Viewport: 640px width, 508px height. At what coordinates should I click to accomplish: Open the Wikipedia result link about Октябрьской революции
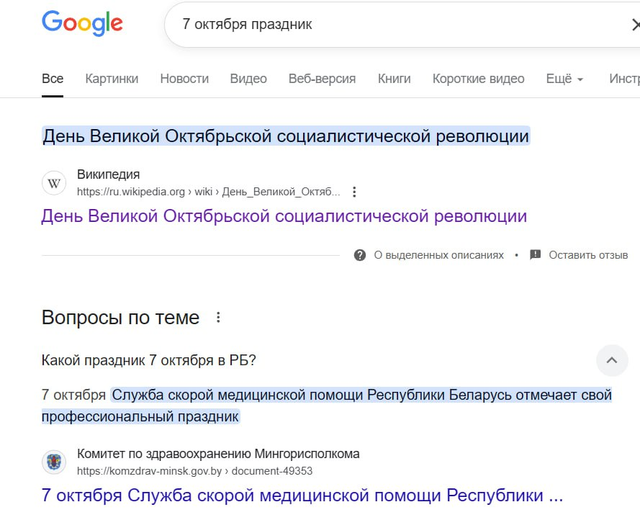284,216
